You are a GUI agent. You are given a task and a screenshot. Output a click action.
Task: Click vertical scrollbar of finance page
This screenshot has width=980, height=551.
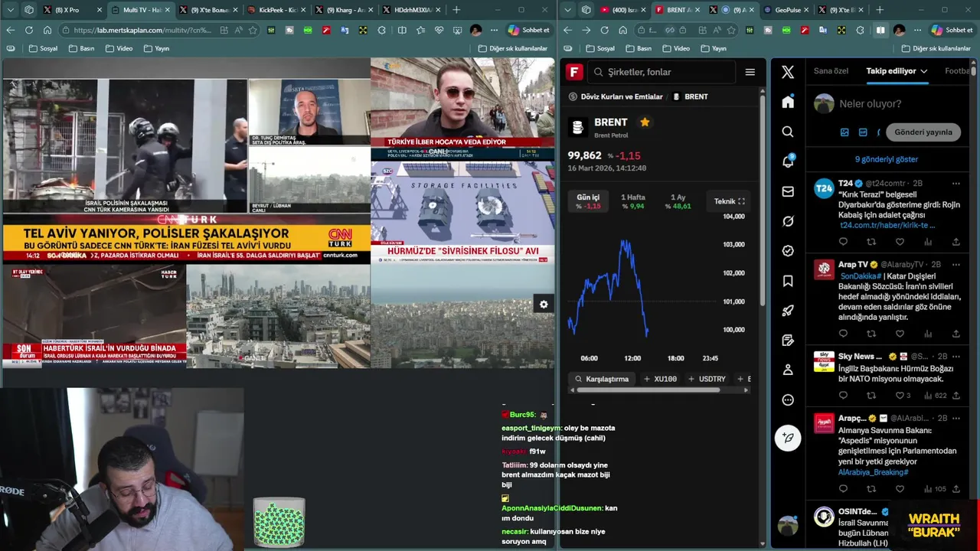762,199
